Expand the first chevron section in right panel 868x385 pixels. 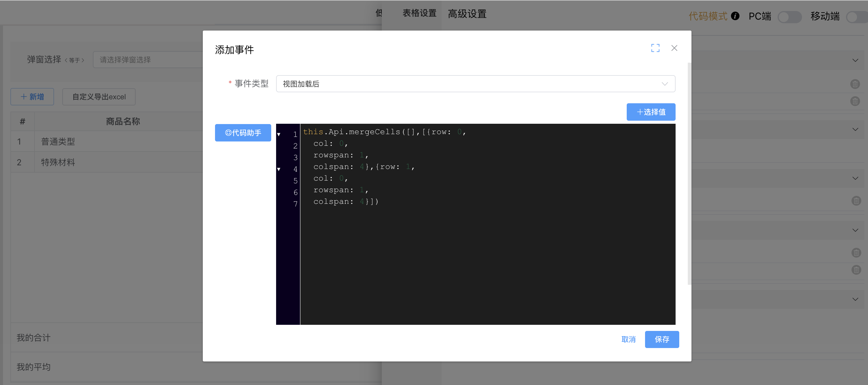855,60
